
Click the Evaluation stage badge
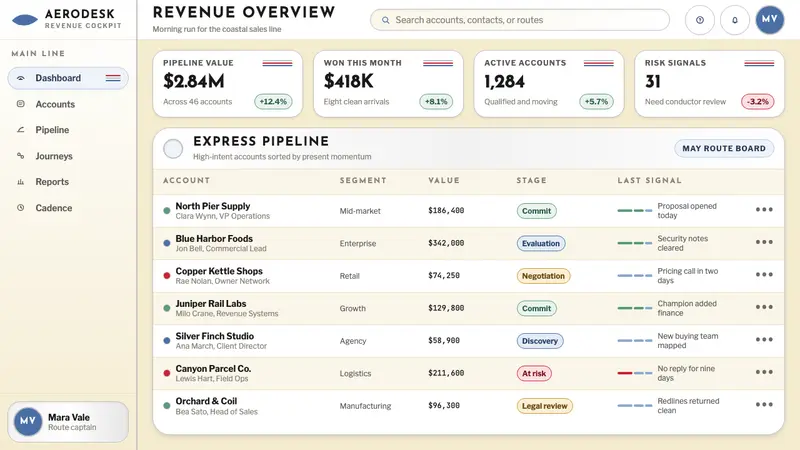click(x=540, y=243)
